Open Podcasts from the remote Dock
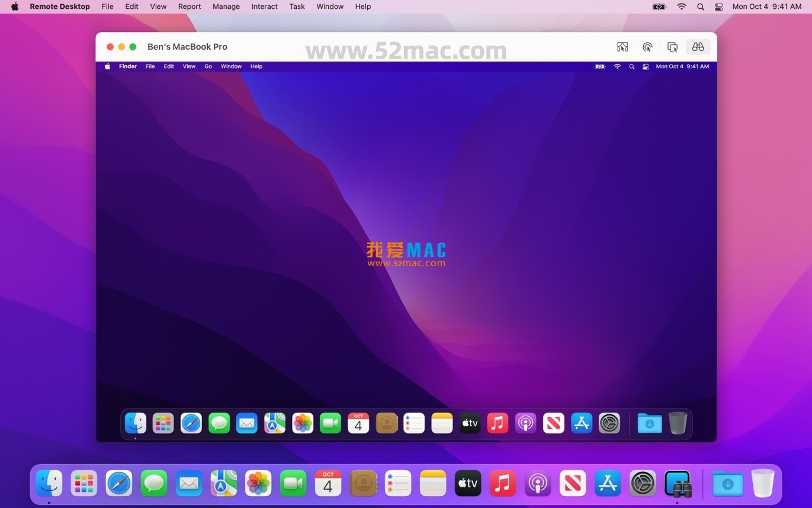Image resolution: width=812 pixels, height=508 pixels. tap(525, 423)
